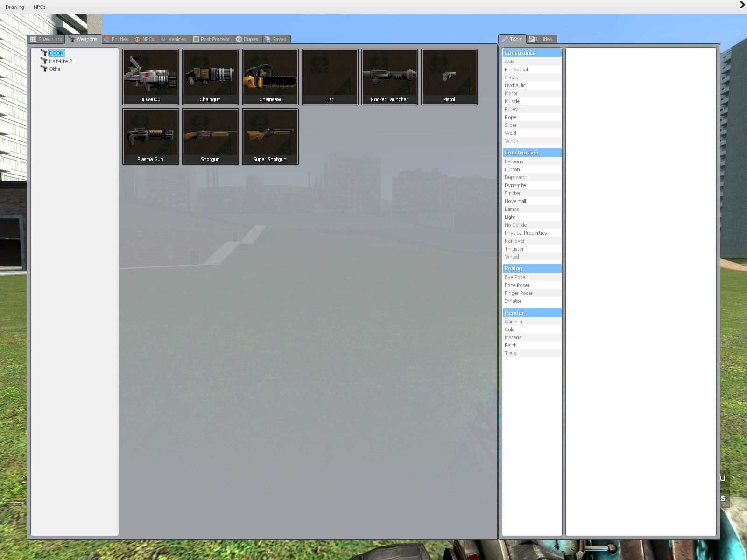The image size is (747, 560).
Task: Open the Spawnlists tab
Action: (x=46, y=39)
